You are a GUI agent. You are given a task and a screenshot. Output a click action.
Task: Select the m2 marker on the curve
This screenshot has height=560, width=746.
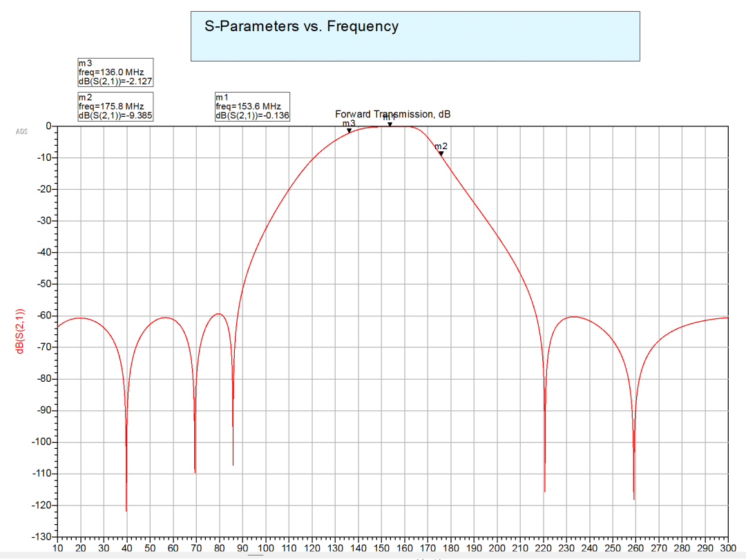point(441,153)
